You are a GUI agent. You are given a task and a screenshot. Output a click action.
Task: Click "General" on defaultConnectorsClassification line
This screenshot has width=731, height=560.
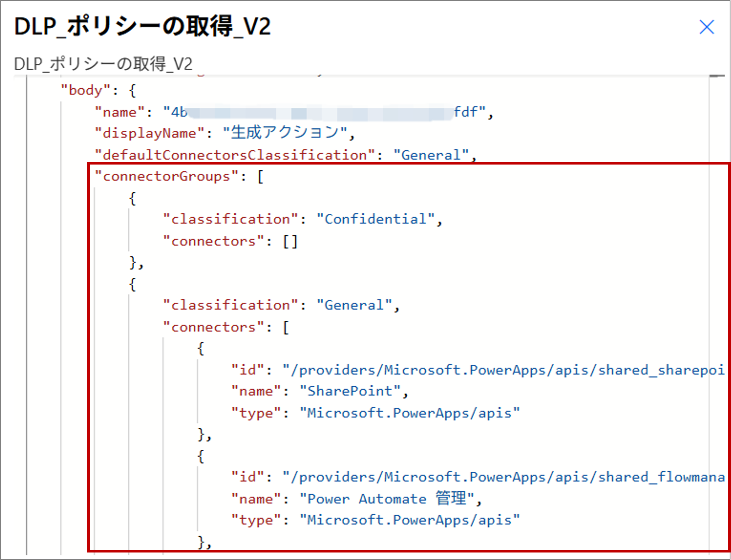(431, 155)
